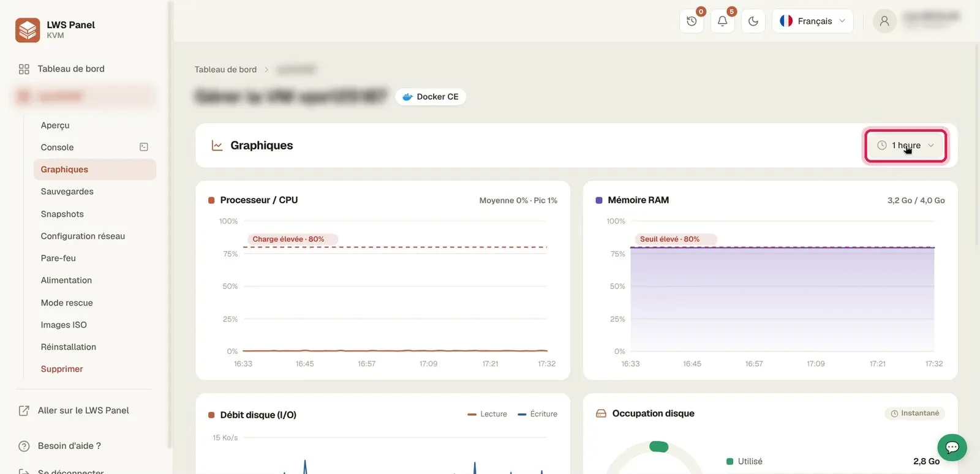Viewport: 980px width, 474px height.
Task: Open the user profile avatar
Action: pos(884,21)
